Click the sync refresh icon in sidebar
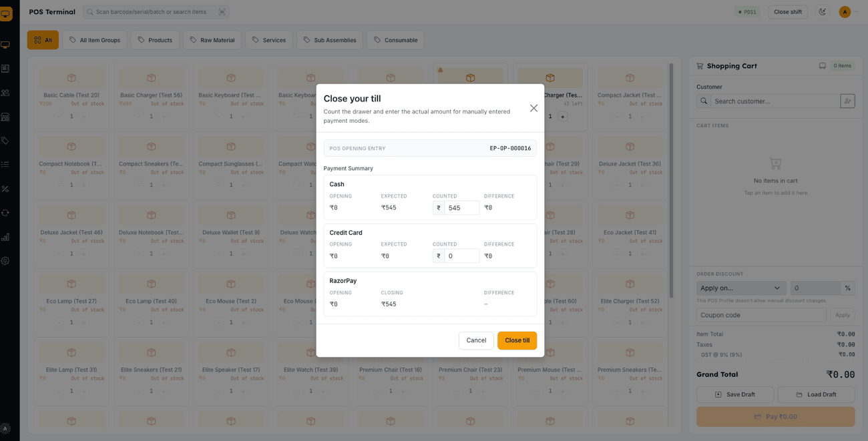The image size is (868, 441). click(5, 213)
